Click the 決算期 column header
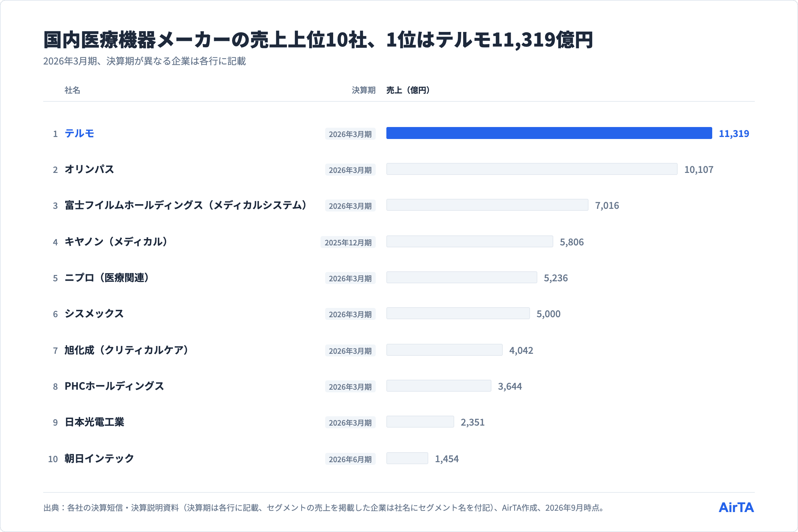Viewport: 798px width, 532px height. tap(363, 90)
